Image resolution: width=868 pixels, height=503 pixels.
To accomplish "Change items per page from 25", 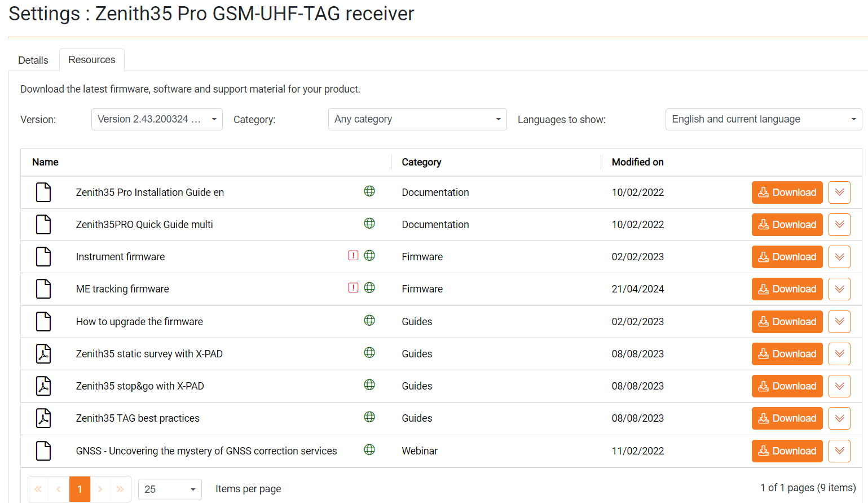I will [170, 489].
